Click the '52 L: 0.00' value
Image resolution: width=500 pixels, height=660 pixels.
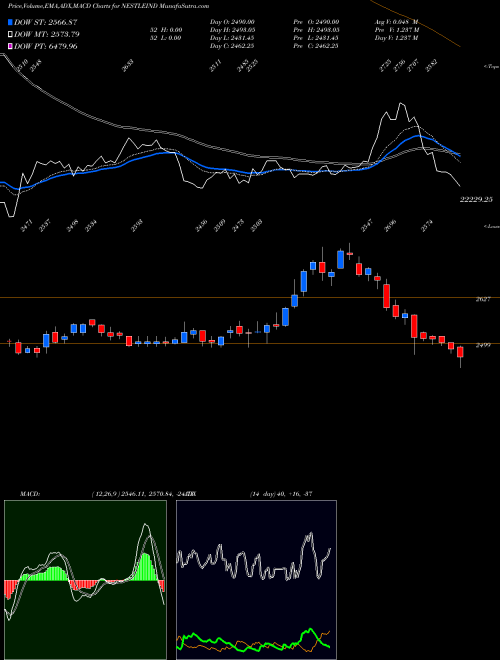click(x=165, y=38)
